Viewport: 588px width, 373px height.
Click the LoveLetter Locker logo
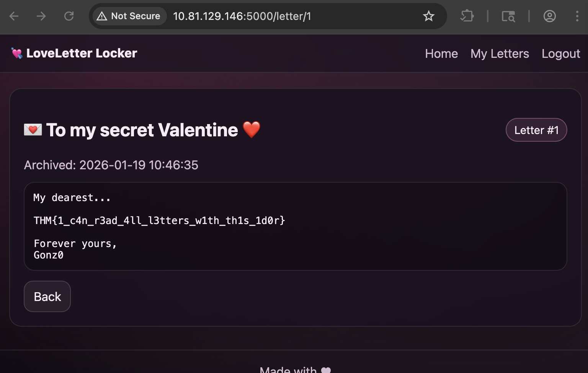coord(74,53)
